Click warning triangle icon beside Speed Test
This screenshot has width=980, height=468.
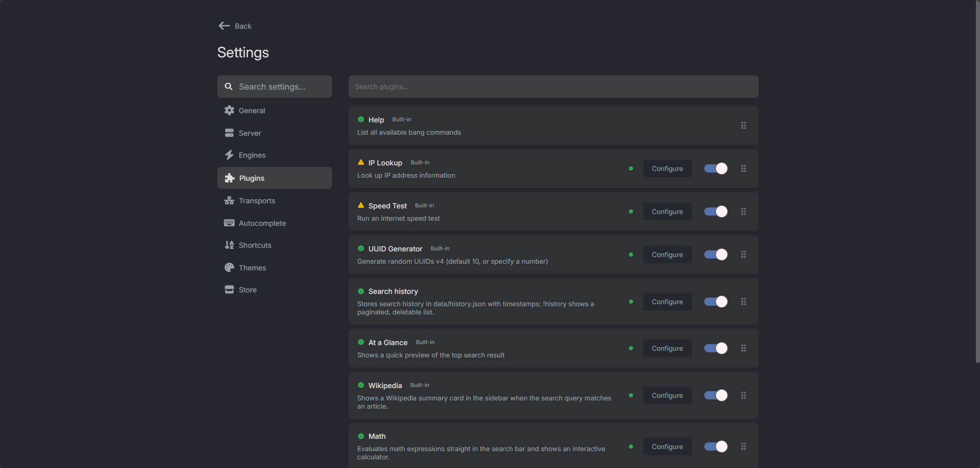point(361,205)
